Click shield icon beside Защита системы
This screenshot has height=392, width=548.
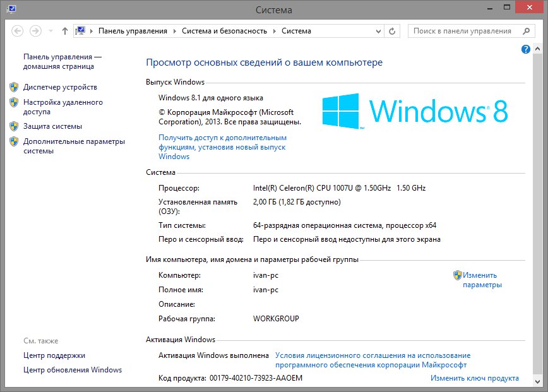tap(14, 126)
